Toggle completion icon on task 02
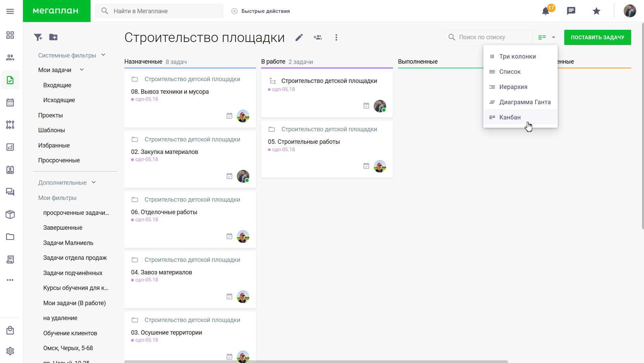644x363 pixels. (229, 176)
